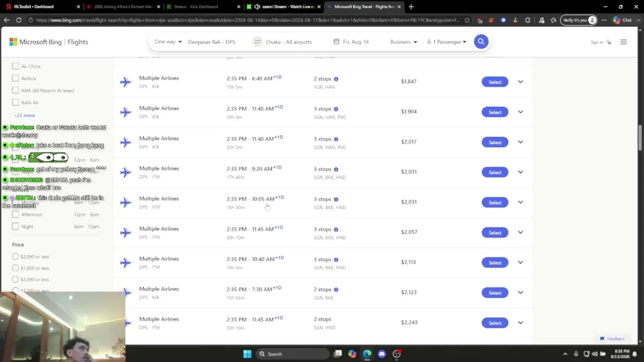Go back using the browser back arrow

(7, 20)
